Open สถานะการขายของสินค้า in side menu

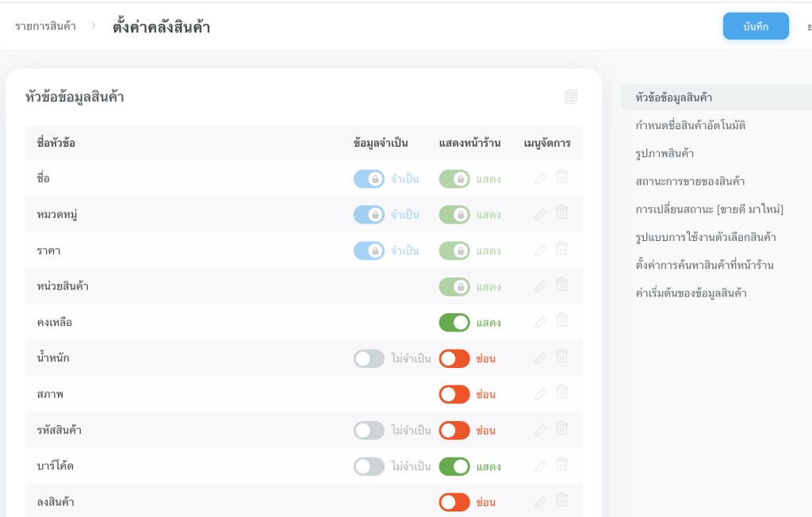pos(690,182)
